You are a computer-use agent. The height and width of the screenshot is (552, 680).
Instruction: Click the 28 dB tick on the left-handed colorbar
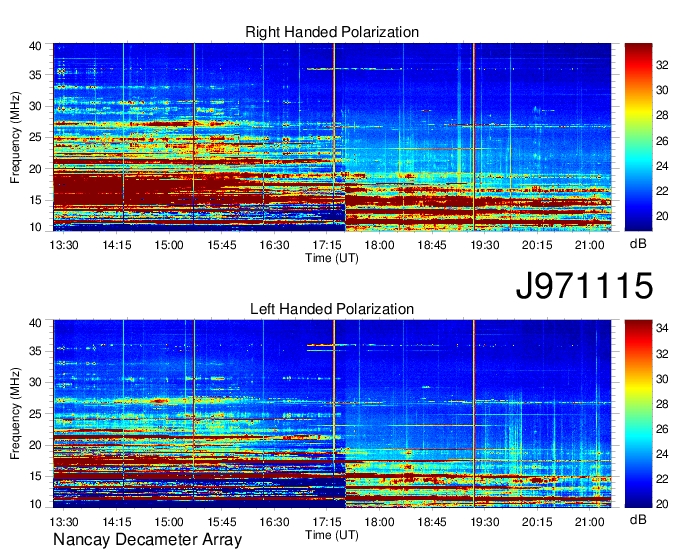click(662, 404)
